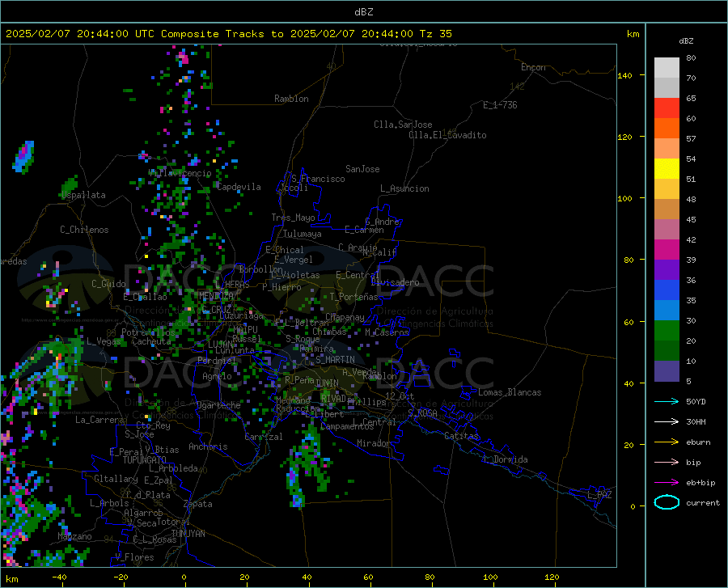Click the white 30HM arrow legend icon

coord(667,422)
